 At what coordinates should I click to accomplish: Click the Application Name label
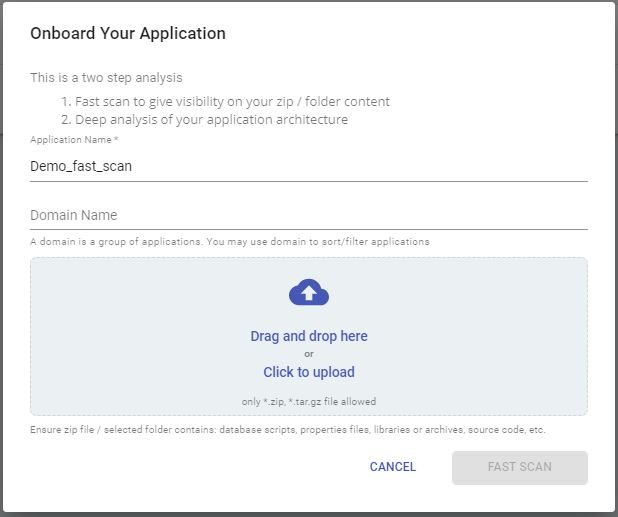pos(71,140)
